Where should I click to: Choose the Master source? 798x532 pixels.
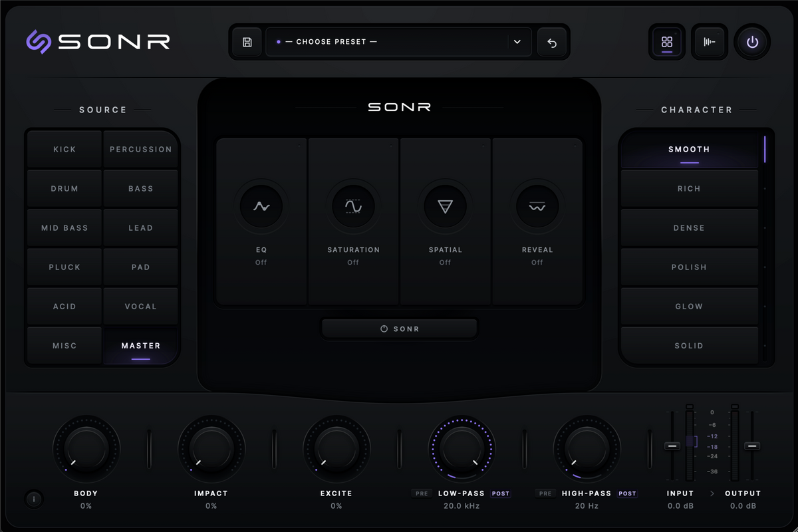coord(140,346)
